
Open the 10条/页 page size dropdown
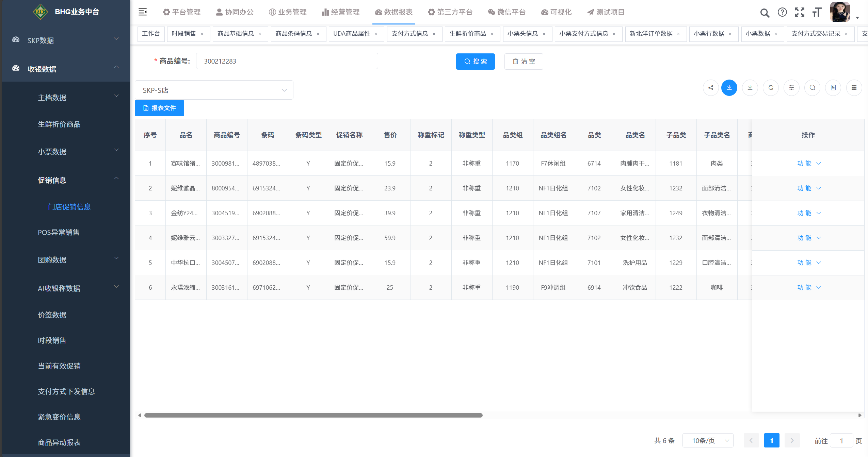(x=708, y=441)
